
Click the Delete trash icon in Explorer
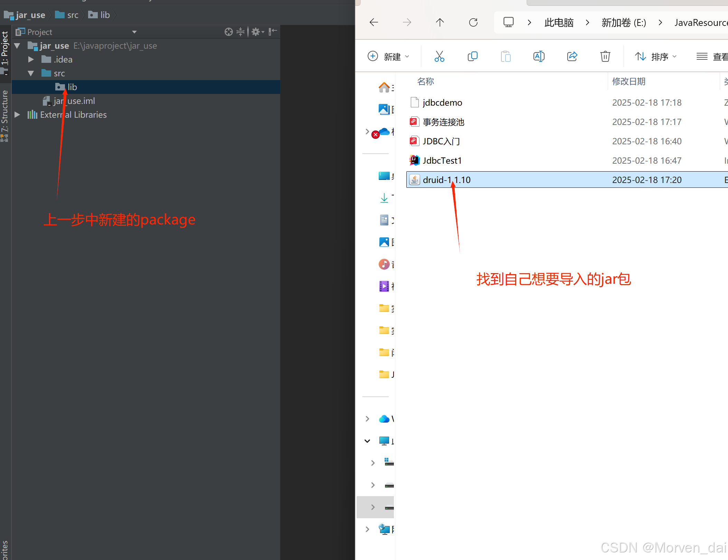(x=605, y=56)
